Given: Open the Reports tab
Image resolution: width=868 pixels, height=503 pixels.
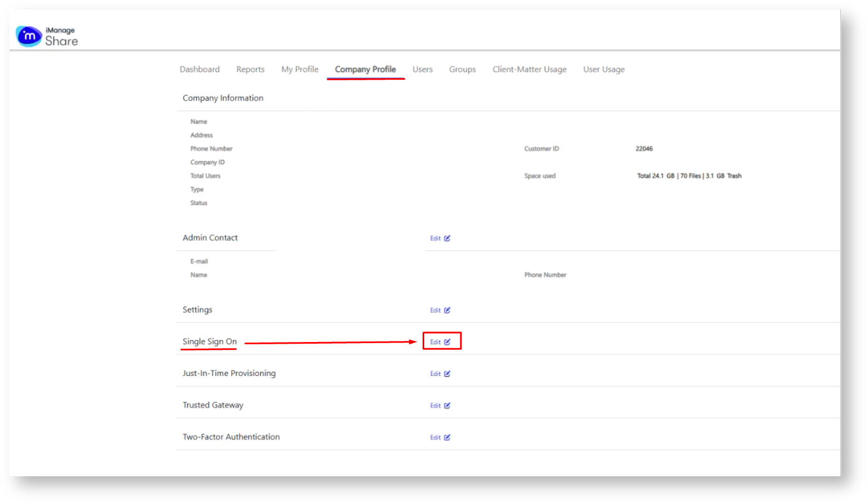Looking at the screenshot, I should pos(250,70).
